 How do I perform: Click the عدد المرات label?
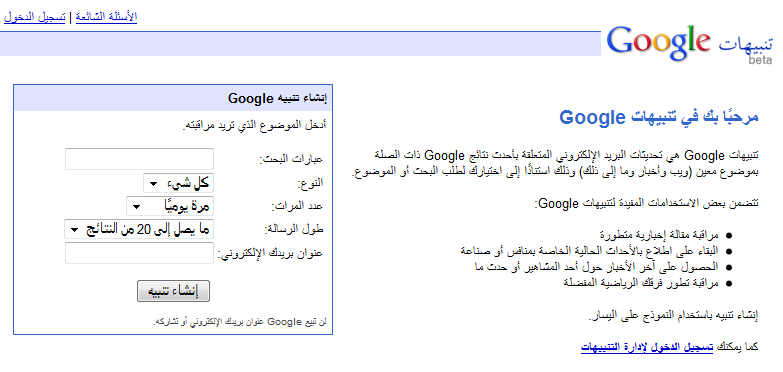(298, 206)
